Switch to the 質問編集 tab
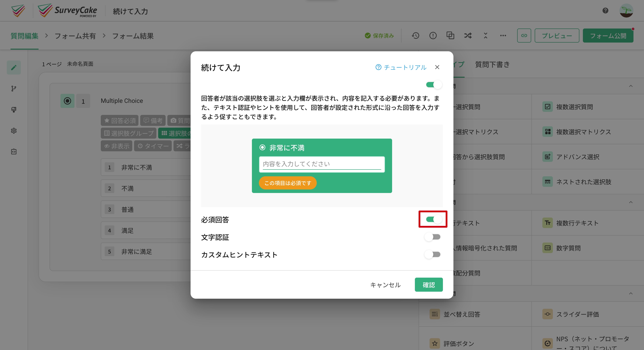644x350 pixels. (x=24, y=36)
